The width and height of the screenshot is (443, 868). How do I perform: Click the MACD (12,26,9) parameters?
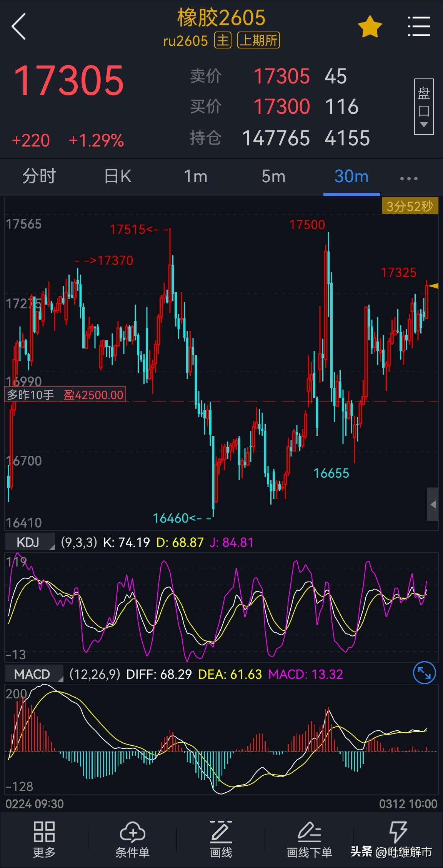[x=95, y=674]
